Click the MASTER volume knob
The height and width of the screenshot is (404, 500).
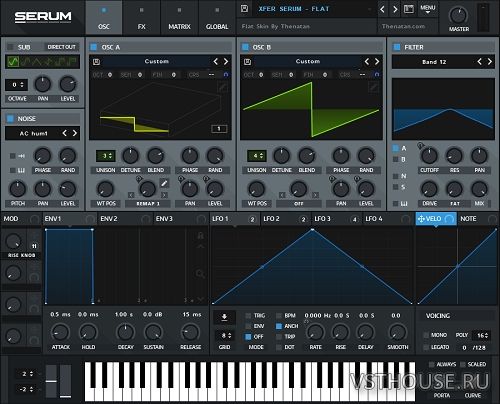(459, 15)
